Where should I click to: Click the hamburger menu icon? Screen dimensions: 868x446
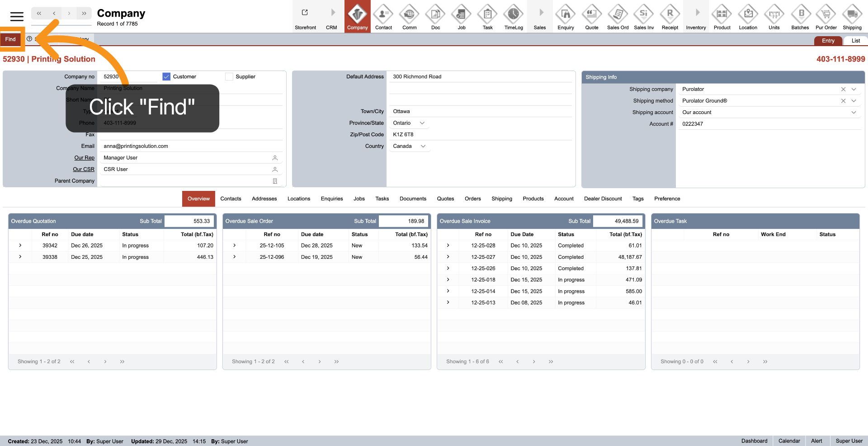[17, 17]
